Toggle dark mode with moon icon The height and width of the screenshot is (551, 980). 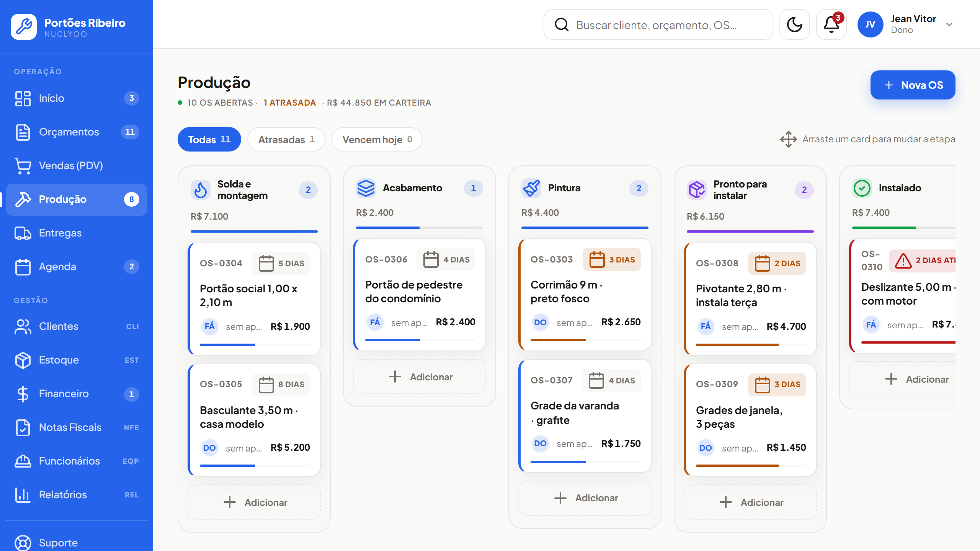(794, 24)
